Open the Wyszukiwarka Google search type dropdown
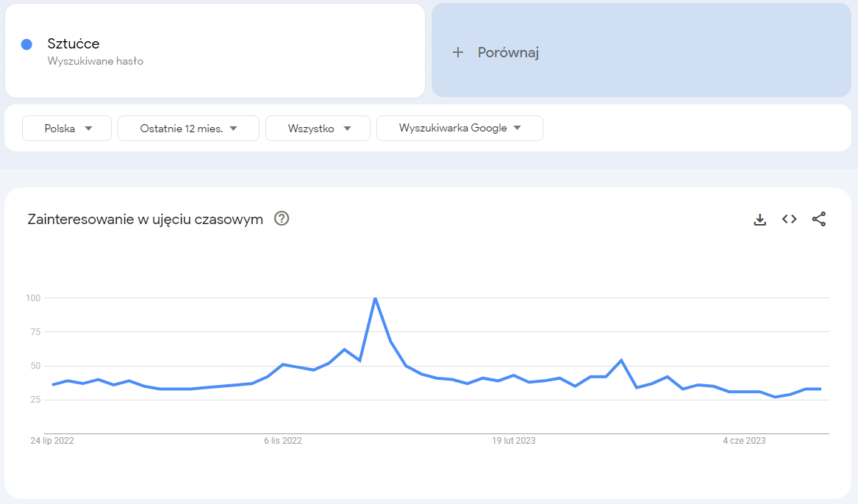The height and width of the screenshot is (504, 858). 460,128
